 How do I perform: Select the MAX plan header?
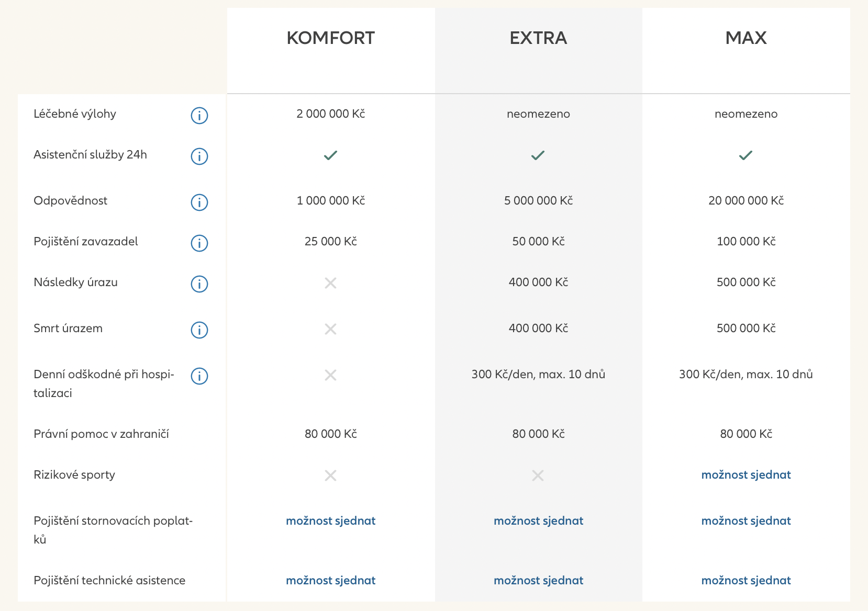[x=745, y=38]
